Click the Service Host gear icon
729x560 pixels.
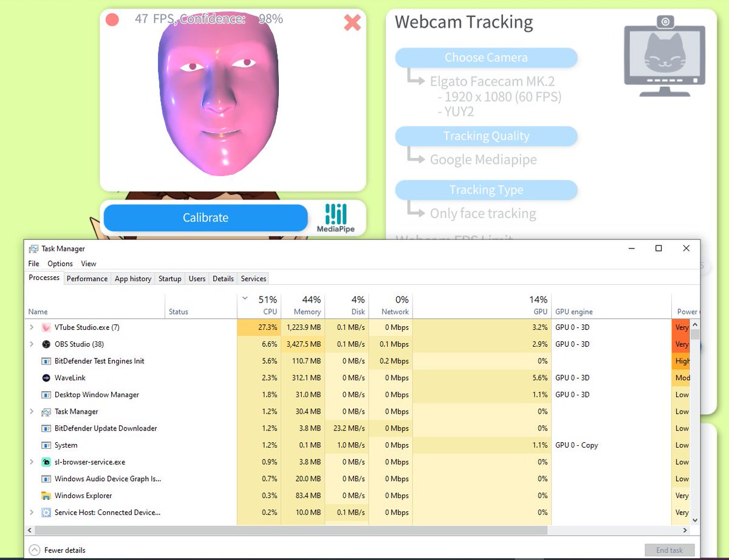[46, 513]
